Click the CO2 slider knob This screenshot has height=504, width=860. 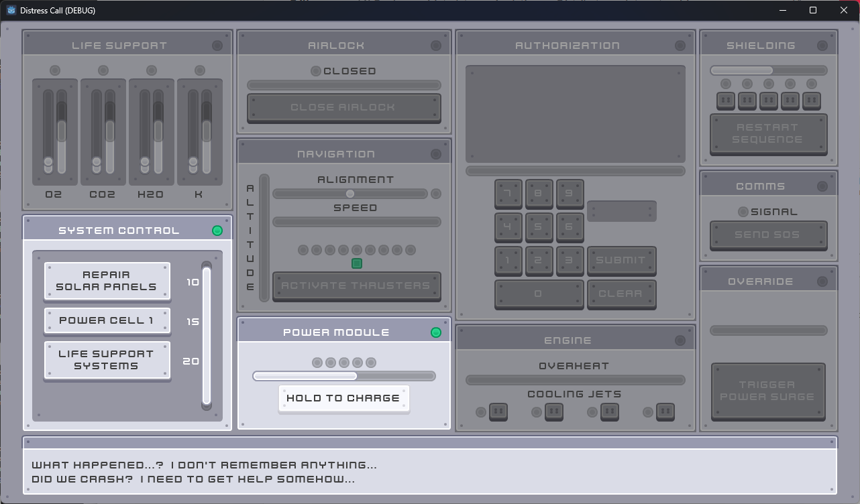[97, 162]
